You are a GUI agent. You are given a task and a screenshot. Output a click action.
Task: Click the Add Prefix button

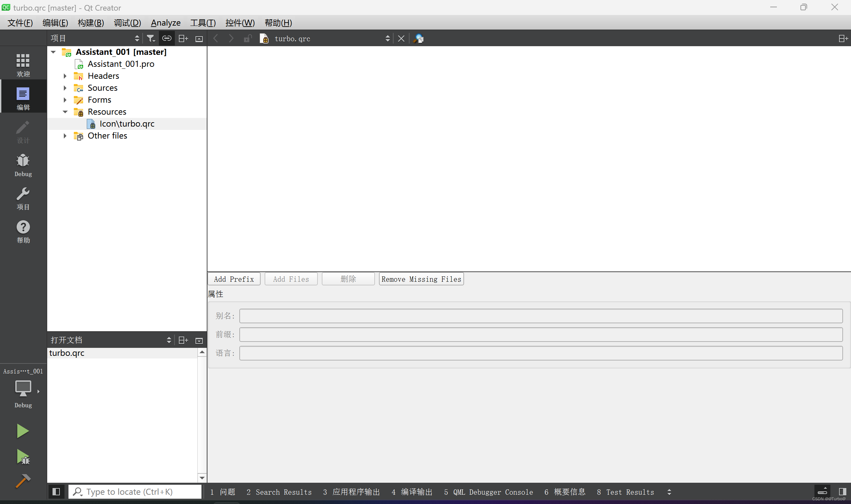tap(234, 279)
